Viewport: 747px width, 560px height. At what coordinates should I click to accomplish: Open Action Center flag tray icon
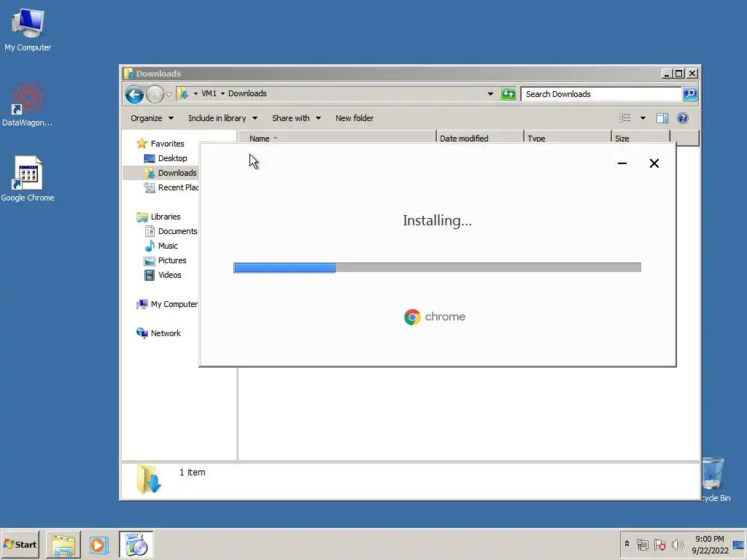(x=659, y=544)
